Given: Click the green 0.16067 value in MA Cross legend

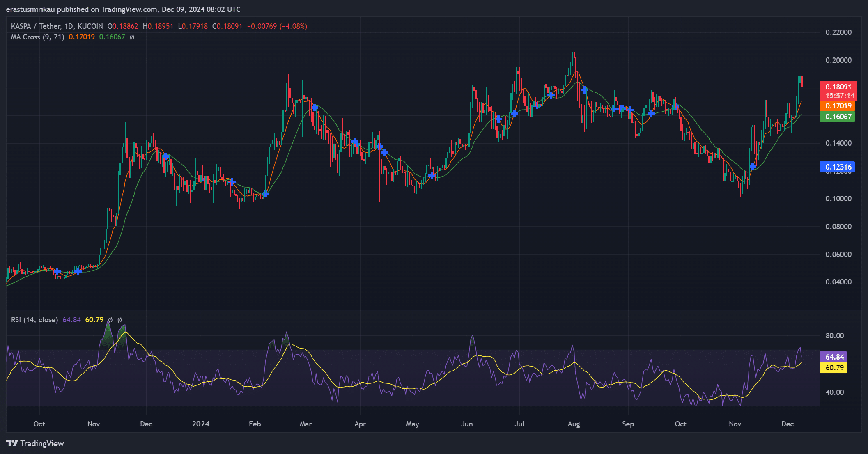Looking at the screenshot, I should 112,37.
